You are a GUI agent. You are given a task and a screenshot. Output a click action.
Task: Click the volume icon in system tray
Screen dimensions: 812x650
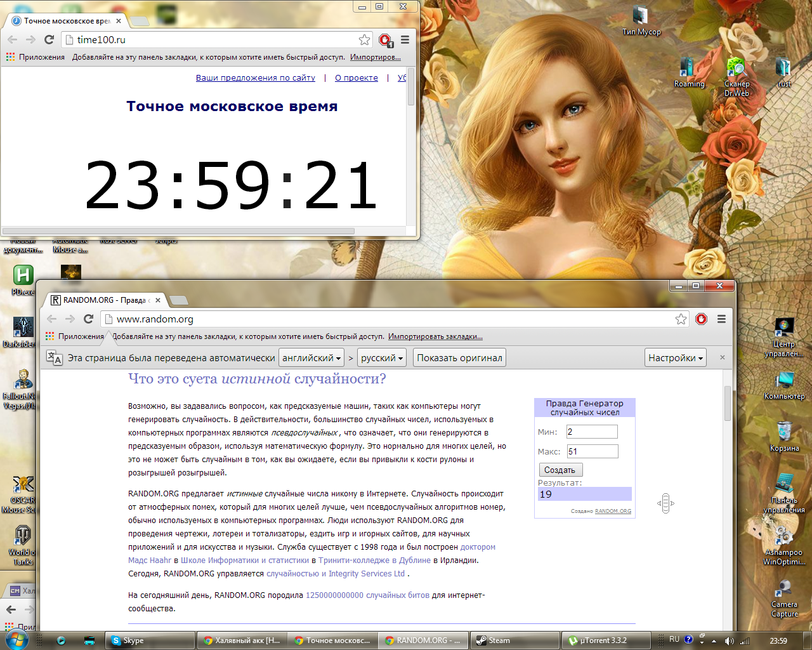click(729, 640)
